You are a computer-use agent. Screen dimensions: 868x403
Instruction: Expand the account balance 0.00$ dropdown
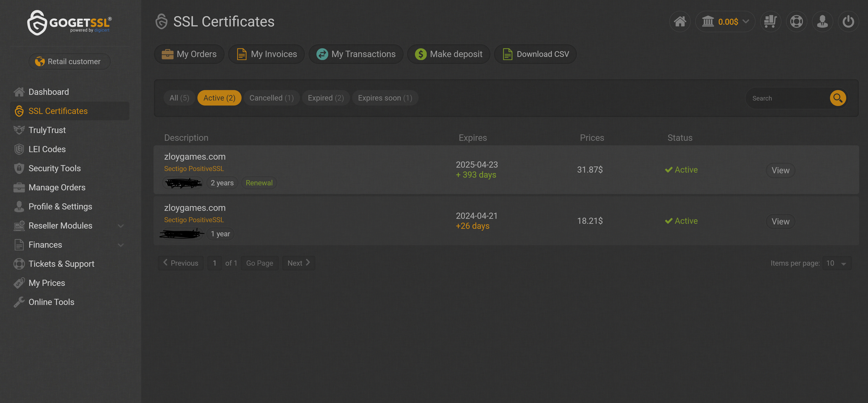725,22
